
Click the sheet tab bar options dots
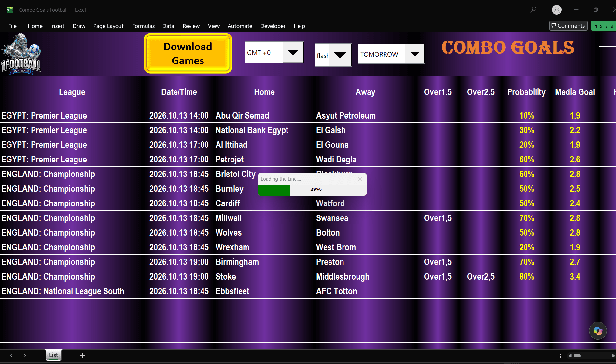(x=560, y=356)
